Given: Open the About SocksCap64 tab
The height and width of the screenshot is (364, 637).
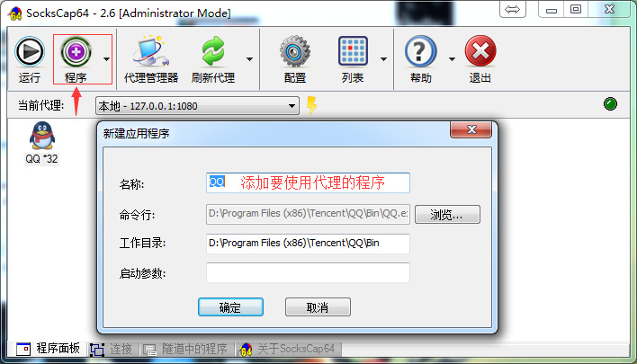Looking at the screenshot, I should pos(287,349).
